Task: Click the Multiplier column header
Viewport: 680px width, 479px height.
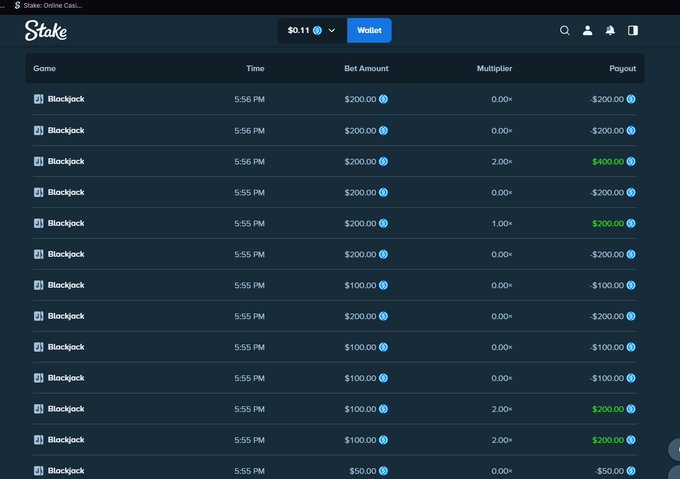Action: [x=494, y=68]
